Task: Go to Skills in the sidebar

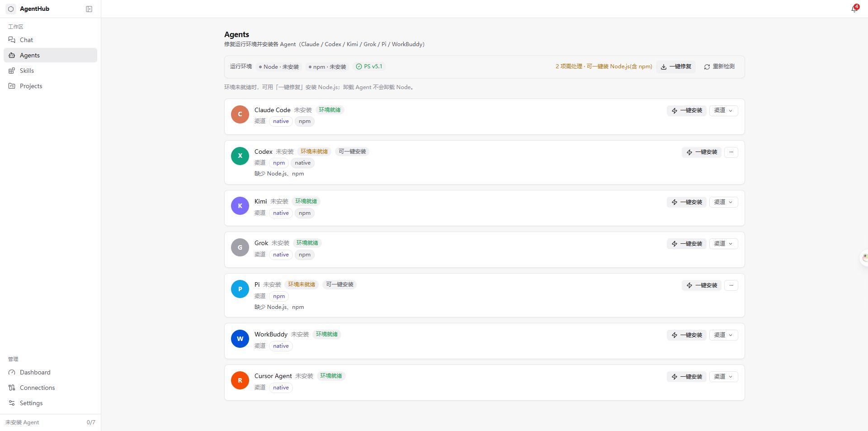Action: click(50, 71)
